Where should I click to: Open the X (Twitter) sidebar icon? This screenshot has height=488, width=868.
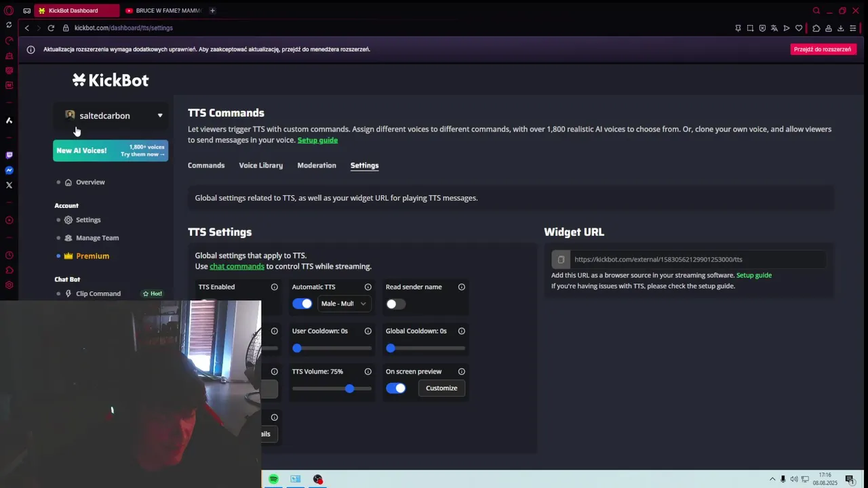pyautogui.click(x=9, y=185)
